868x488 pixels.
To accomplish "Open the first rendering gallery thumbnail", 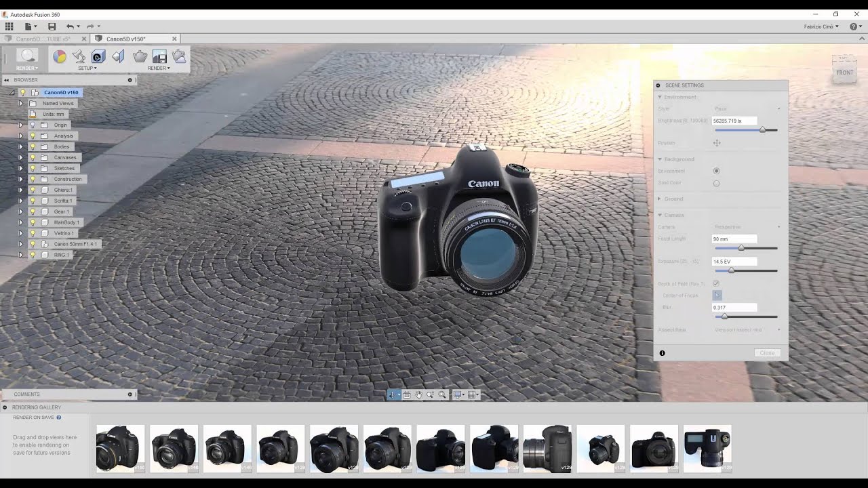I will [x=121, y=449].
